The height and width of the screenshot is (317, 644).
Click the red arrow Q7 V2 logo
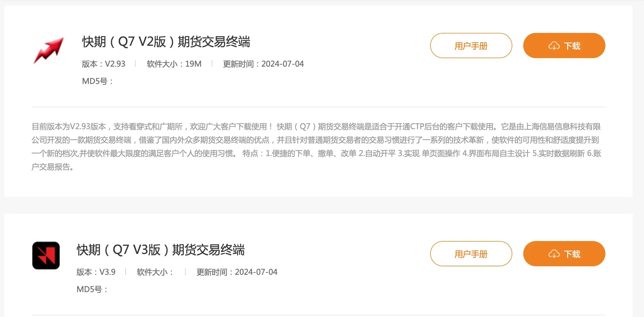48,50
